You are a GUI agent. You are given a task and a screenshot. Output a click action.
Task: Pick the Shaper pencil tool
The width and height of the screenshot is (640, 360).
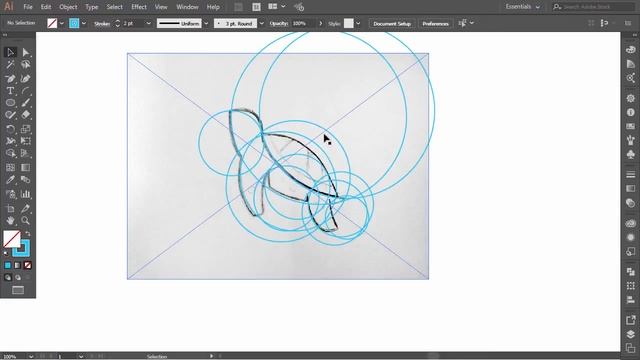tap(10, 115)
